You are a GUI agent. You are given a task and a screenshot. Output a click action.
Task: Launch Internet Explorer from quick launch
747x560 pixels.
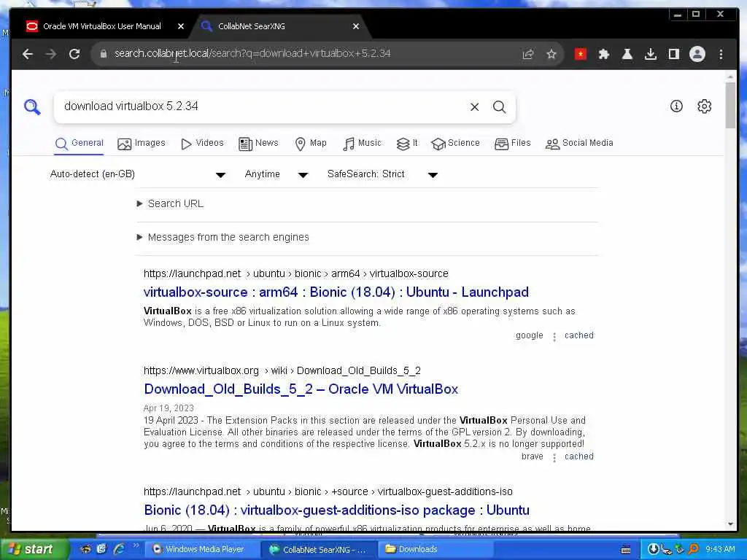coord(119,549)
